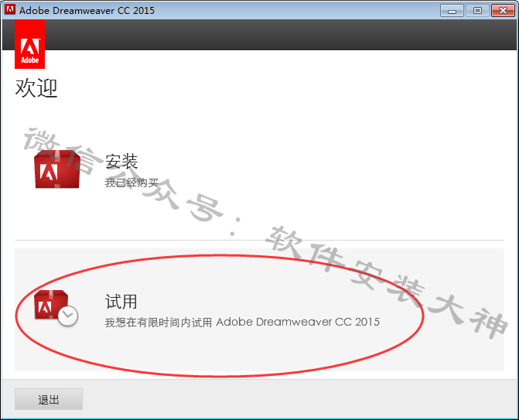Select the 试用 trial option heading
This screenshot has width=519, height=420.
[121, 301]
